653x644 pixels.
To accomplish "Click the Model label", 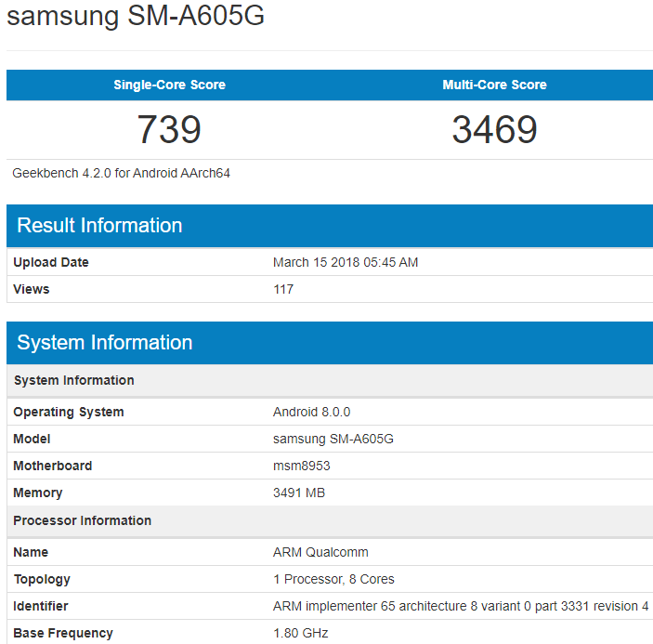I will 32,439.
